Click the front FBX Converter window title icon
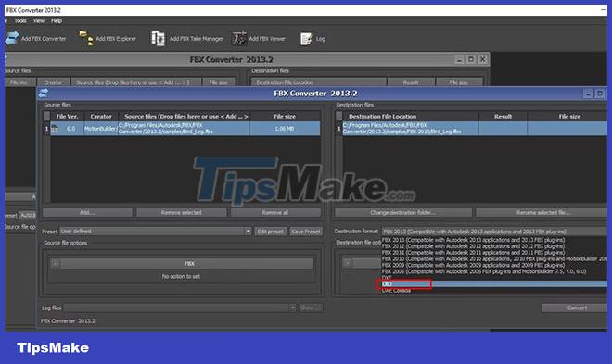This screenshot has height=364, width=612. (x=44, y=93)
